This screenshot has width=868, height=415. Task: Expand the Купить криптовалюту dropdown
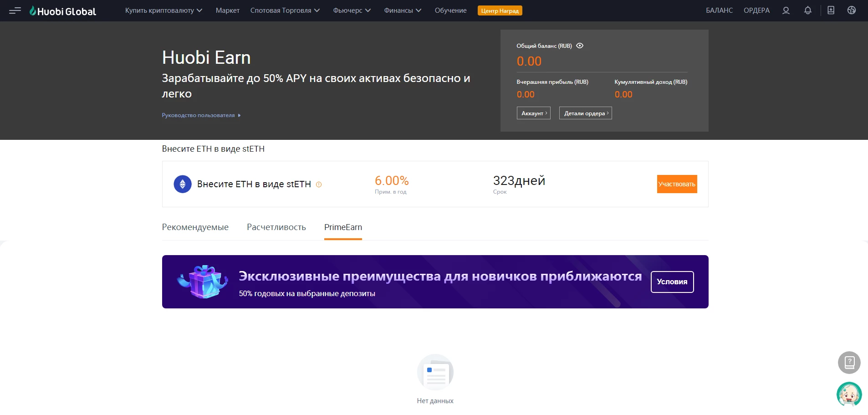(x=163, y=10)
